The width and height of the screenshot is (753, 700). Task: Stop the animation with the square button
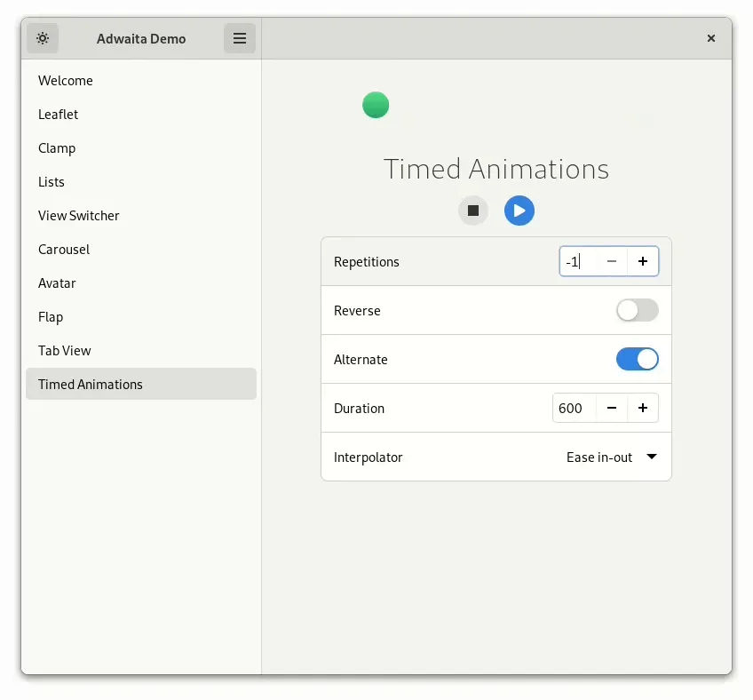pos(473,211)
